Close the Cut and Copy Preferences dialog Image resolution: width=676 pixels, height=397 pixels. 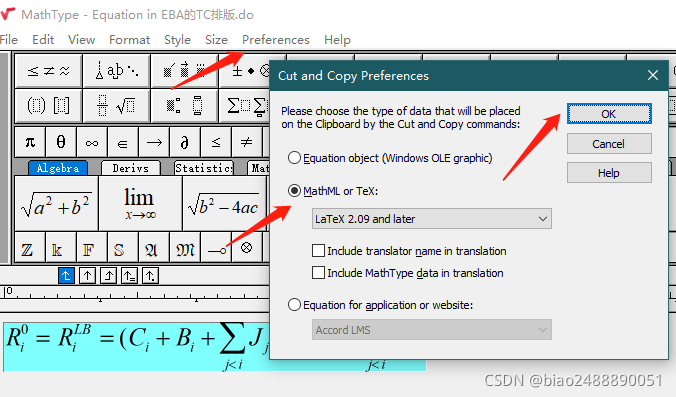point(653,75)
